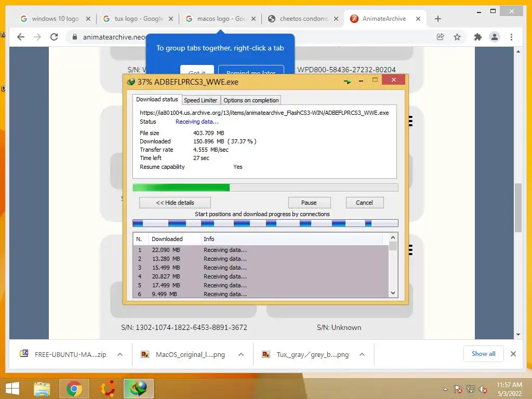
Task: Click muted volume tray icon
Action: pyautogui.click(x=483, y=389)
